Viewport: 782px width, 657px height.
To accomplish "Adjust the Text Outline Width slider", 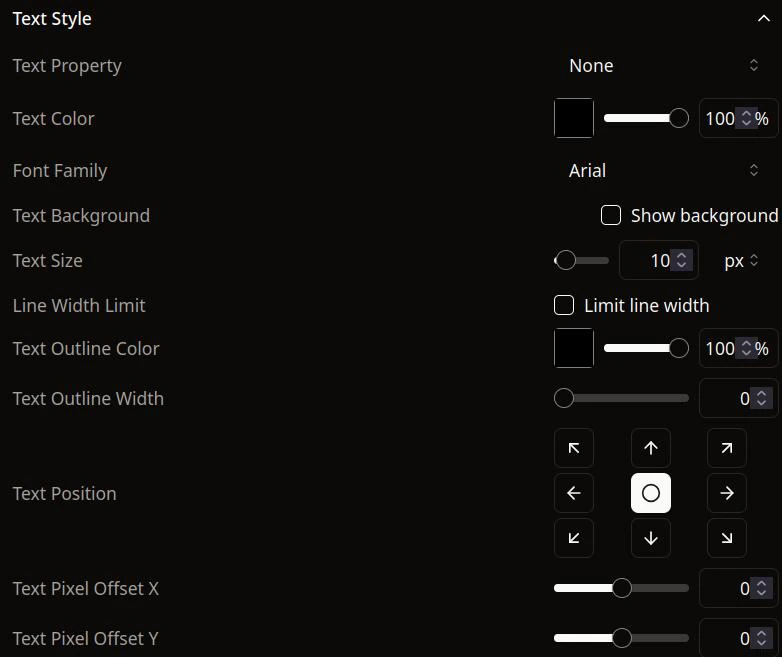I will [621, 398].
